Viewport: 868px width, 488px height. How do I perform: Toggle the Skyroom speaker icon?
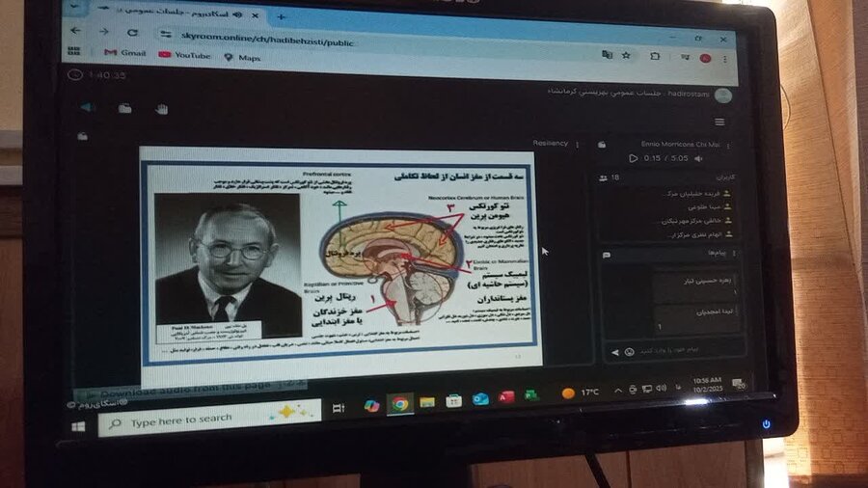pyautogui.click(x=88, y=107)
